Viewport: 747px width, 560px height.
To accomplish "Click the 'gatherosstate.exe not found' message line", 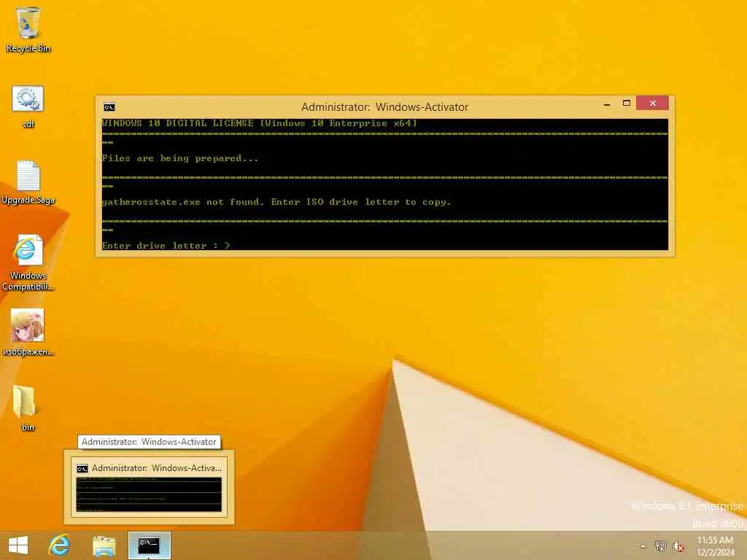I will (x=276, y=202).
